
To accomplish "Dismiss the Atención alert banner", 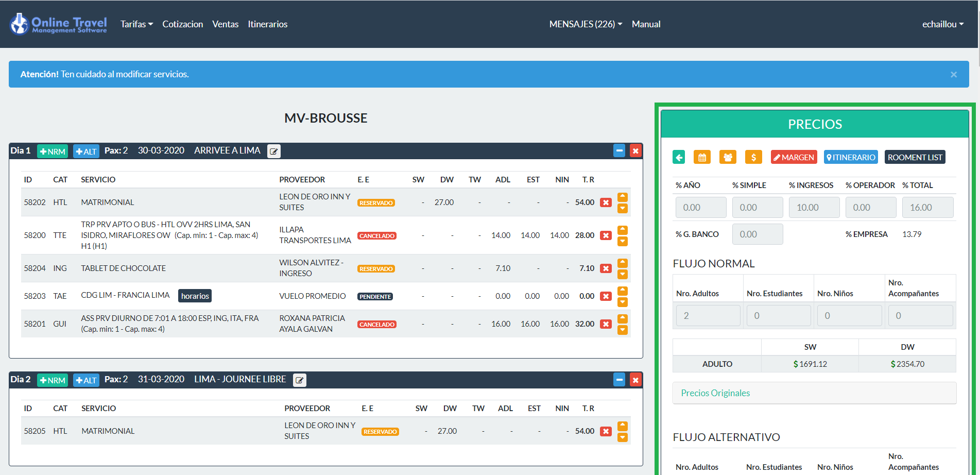I will (953, 75).
